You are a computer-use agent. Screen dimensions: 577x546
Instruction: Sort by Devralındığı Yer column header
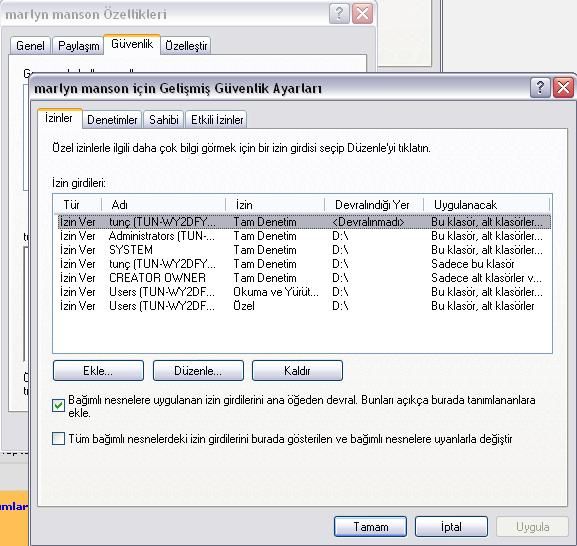click(374, 205)
